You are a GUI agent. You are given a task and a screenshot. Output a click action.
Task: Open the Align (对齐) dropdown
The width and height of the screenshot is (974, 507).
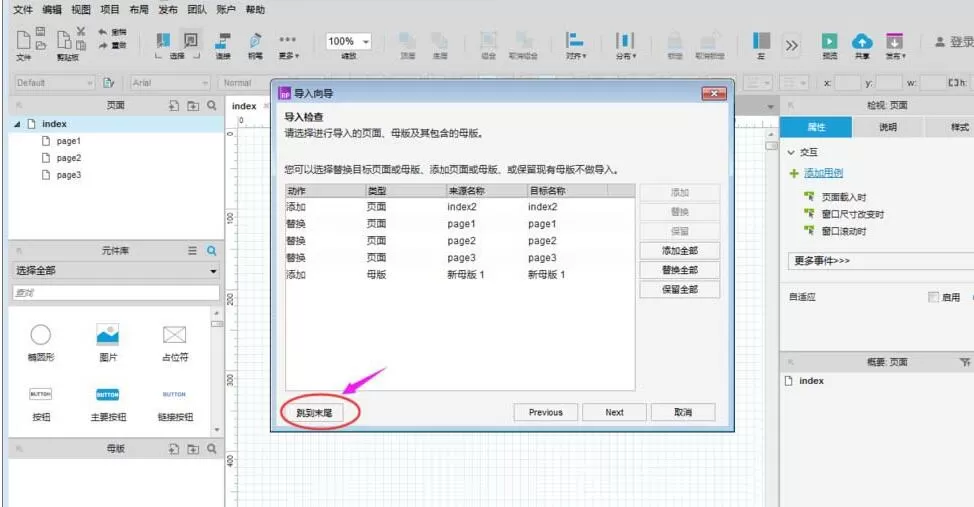(x=575, y=45)
